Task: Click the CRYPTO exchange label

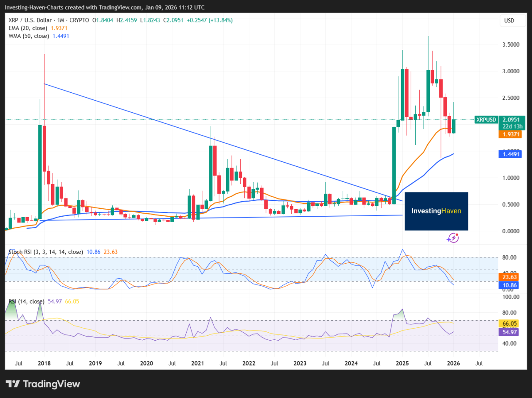Action: click(79, 20)
